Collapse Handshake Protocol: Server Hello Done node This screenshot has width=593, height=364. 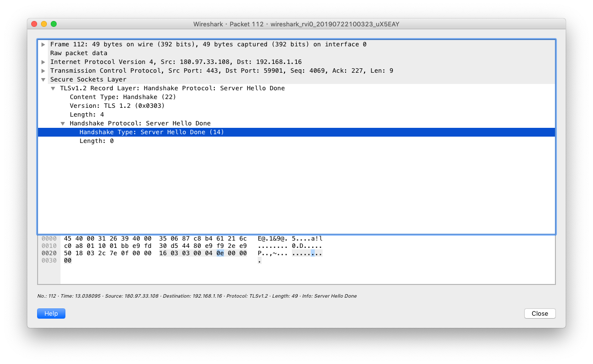point(63,123)
